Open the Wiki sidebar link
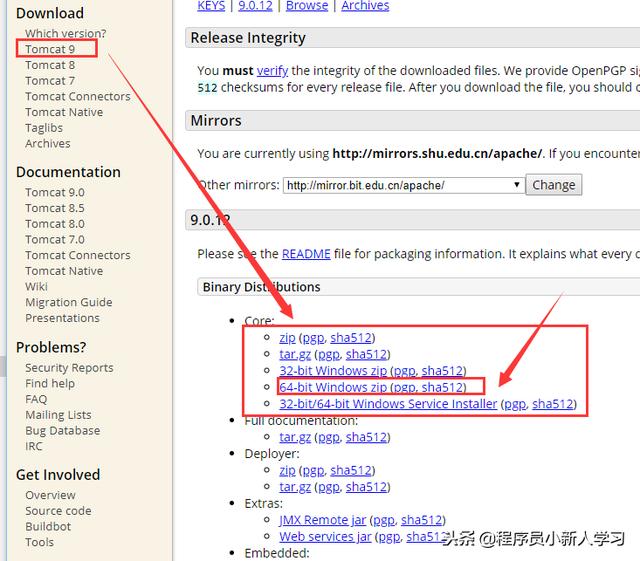Screen dimensions: 640x561 click(x=36, y=287)
